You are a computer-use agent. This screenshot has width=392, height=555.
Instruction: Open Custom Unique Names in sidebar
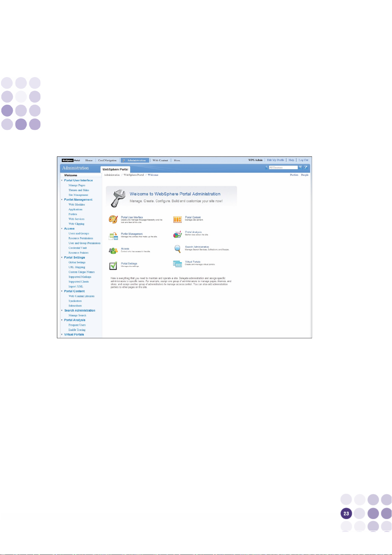pos(82,272)
